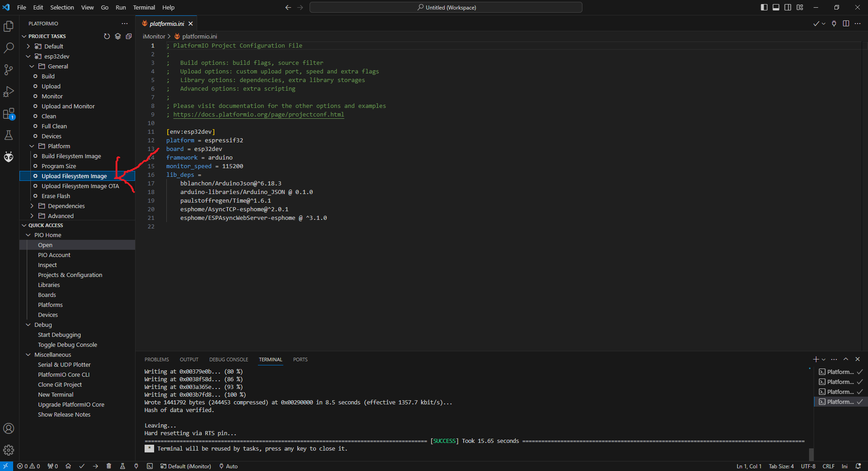
Task: Open the Extensions view in activity bar
Action: 9,114
